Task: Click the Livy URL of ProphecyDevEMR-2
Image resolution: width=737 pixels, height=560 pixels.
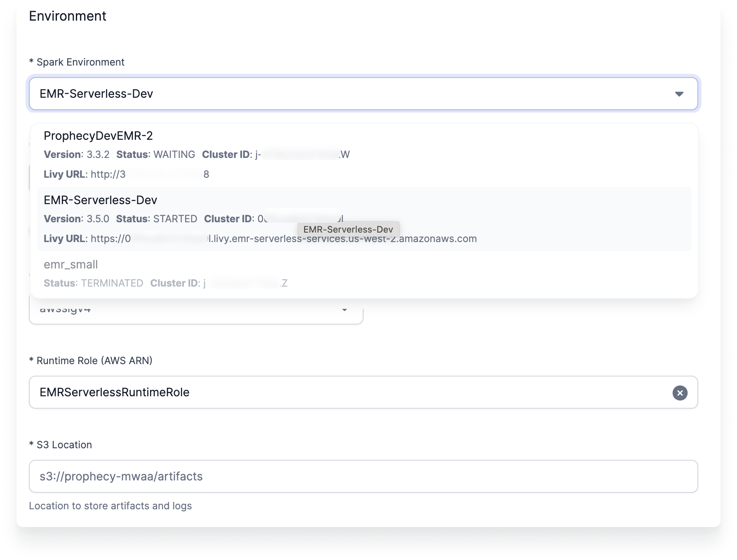Action: click(124, 174)
